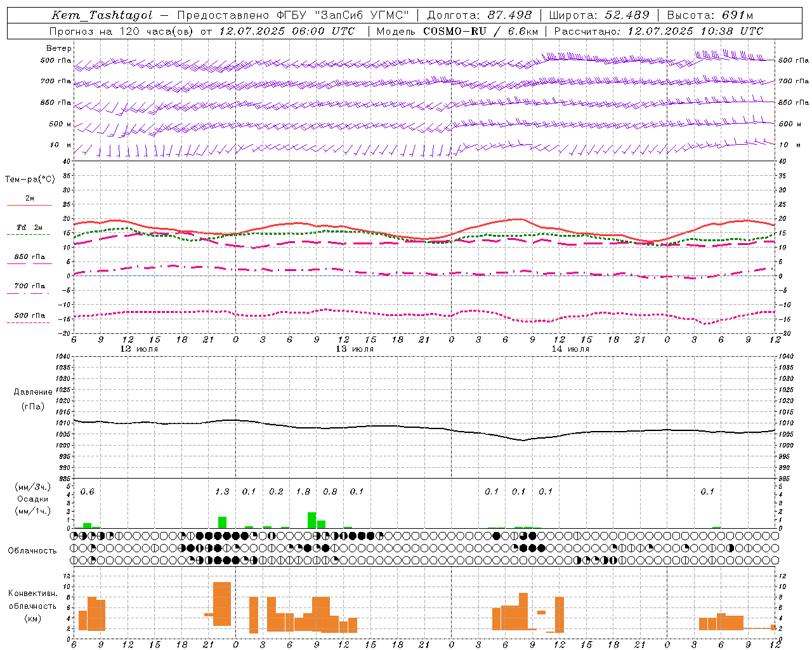Click the solid red line sample under '2м'

pyautogui.click(x=29, y=206)
